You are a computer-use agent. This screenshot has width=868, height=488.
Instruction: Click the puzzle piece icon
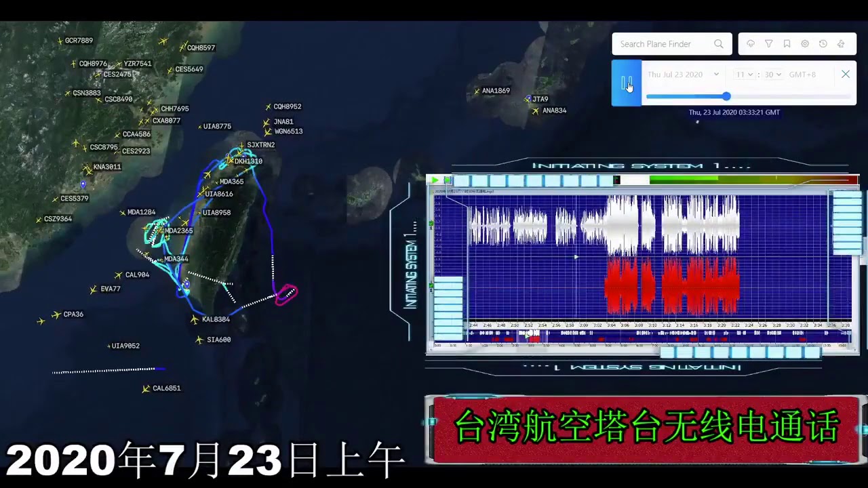pyautogui.click(x=841, y=44)
